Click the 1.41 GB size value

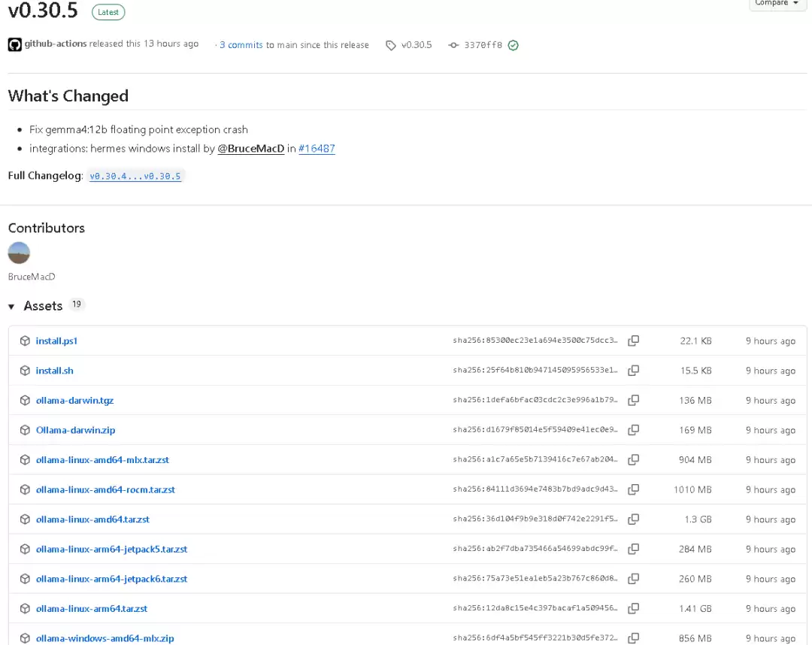point(695,609)
